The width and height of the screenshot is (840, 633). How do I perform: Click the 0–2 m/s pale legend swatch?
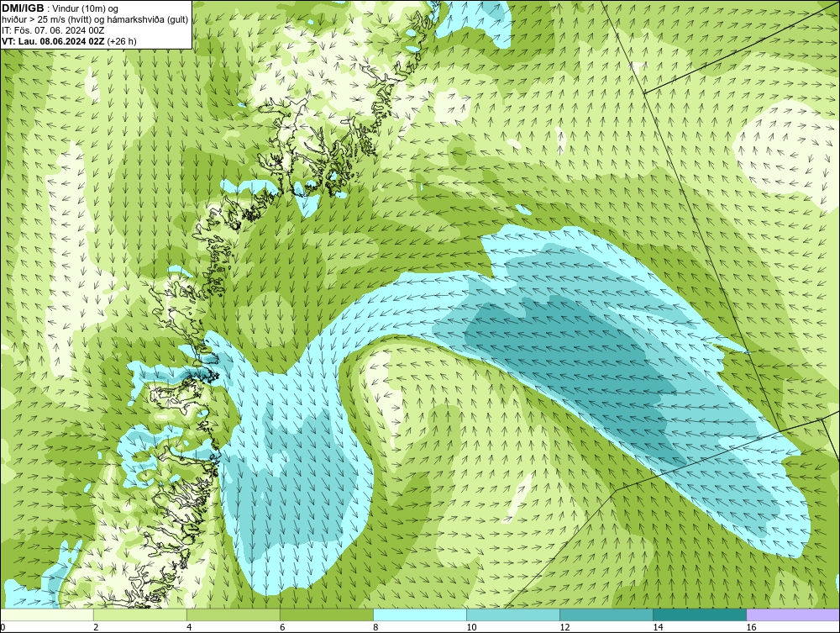47,615
